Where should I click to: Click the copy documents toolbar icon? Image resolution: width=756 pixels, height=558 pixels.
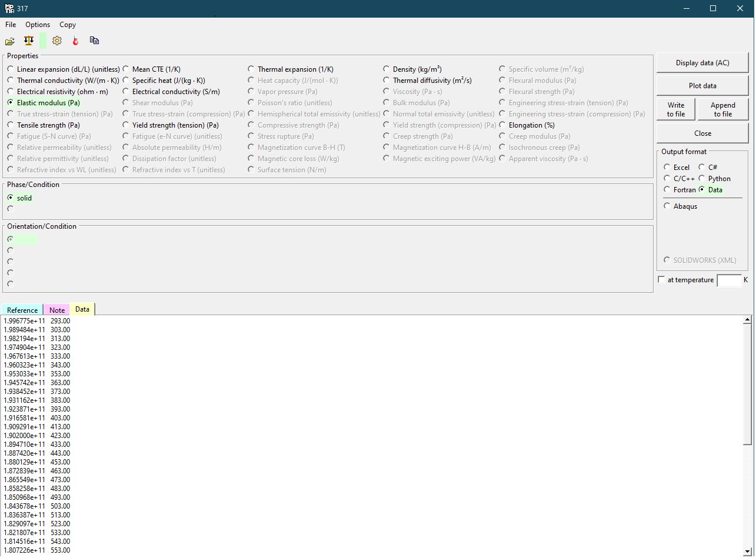94,41
